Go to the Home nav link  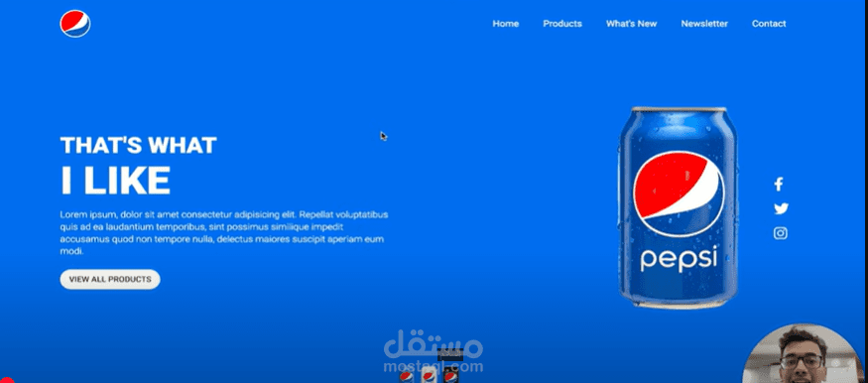click(505, 24)
